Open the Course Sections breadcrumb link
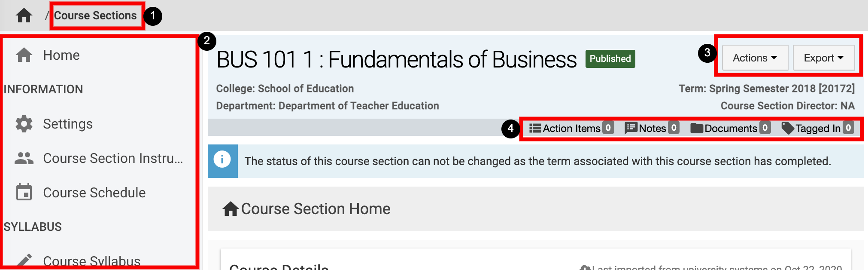This screenshot has height=270, width=868. click(x=95, y=15)
